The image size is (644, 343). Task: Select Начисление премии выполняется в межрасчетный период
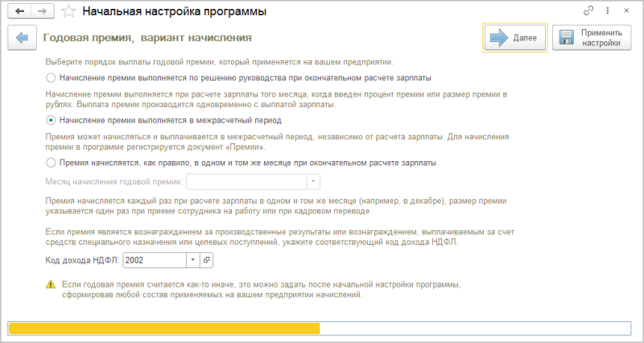pos(52,120)
